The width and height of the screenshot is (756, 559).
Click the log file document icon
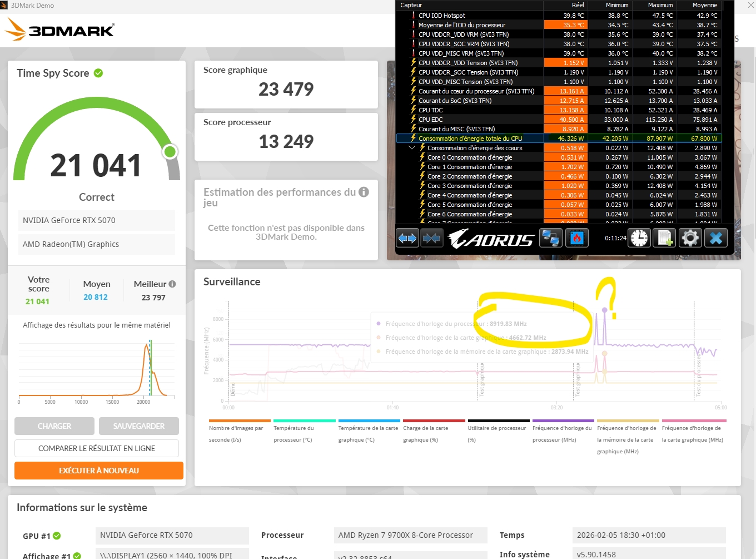(x=665, y=239)
